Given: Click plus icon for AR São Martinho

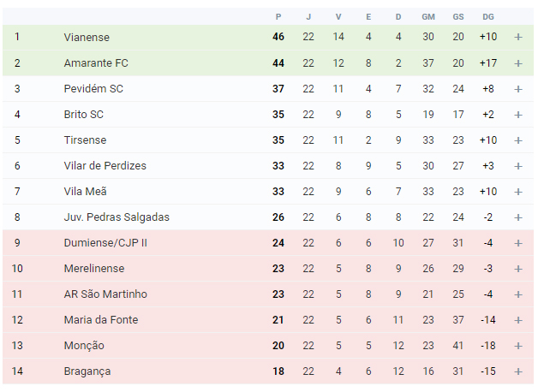Looking at the screenshot, I should [x=518, y=294].
